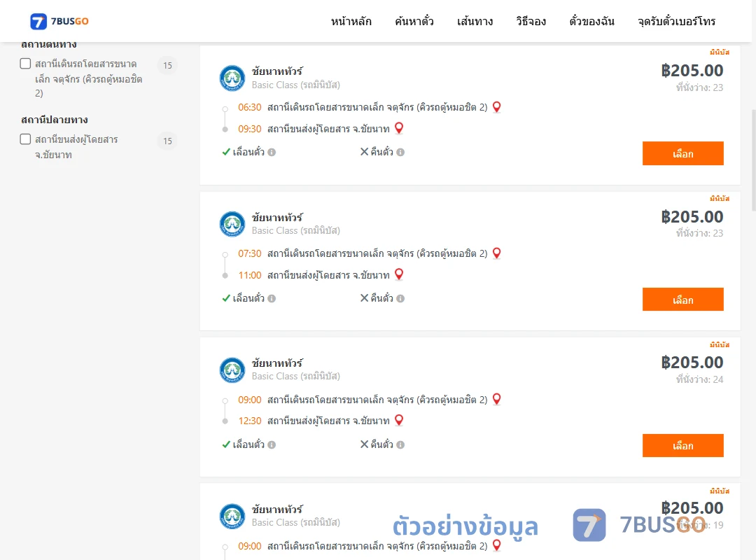Select the 09:00–12:30 trip with เลือก button
Viewport: 756px width, 560px height.
tap(682, 446)
